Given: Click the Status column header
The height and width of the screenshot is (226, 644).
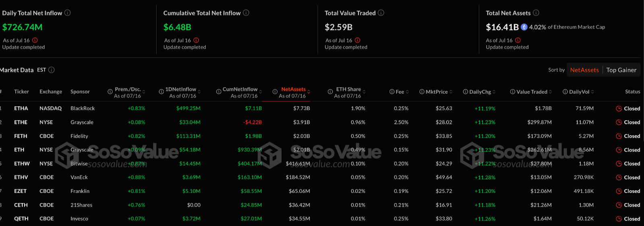Looking at the screenshot, I should [x=632, y=92].
